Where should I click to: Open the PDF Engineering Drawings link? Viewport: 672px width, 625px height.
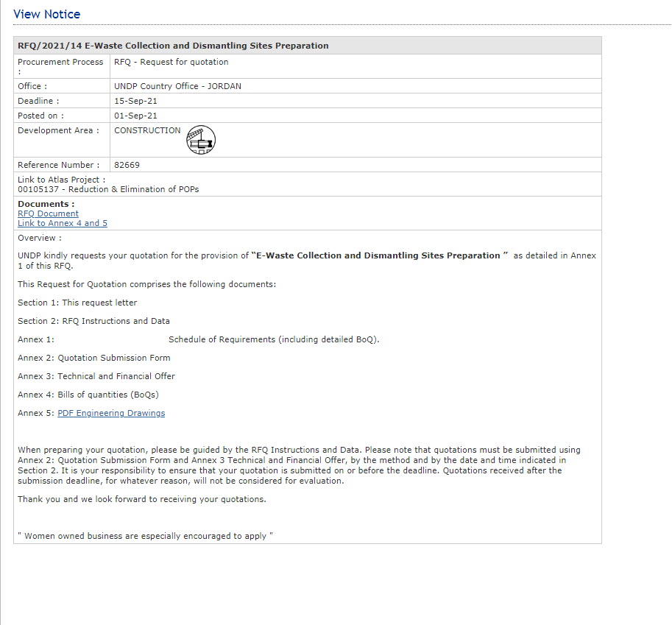click(111, 413)
